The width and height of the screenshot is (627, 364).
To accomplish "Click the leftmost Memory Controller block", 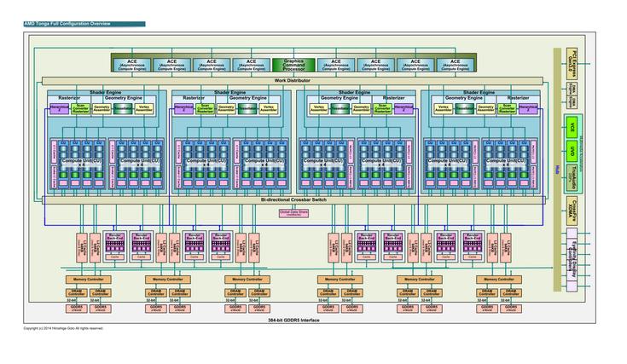I will click(89, 280).
